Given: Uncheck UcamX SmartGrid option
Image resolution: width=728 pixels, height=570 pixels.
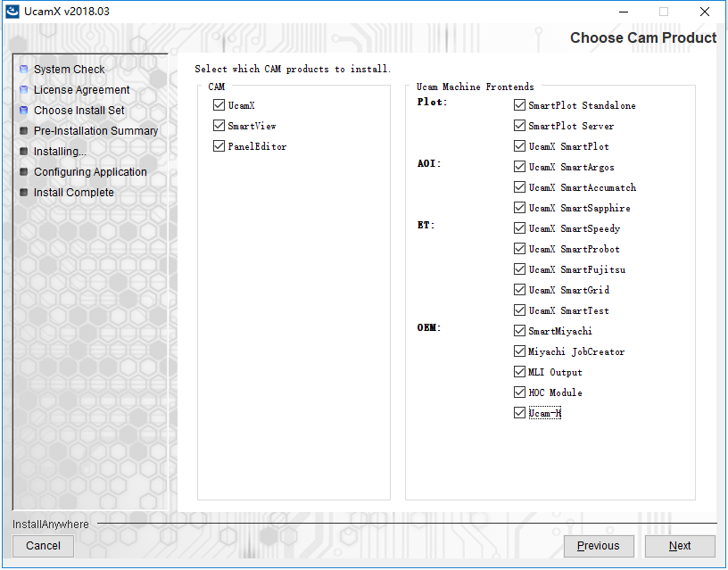Looking at the screenshot, I should point(519,290).
